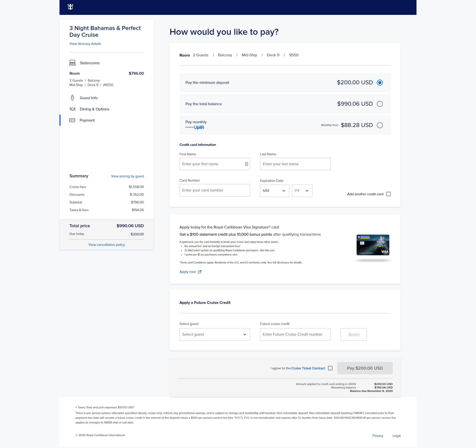Open the Select guest dropdown

(215, 334)
